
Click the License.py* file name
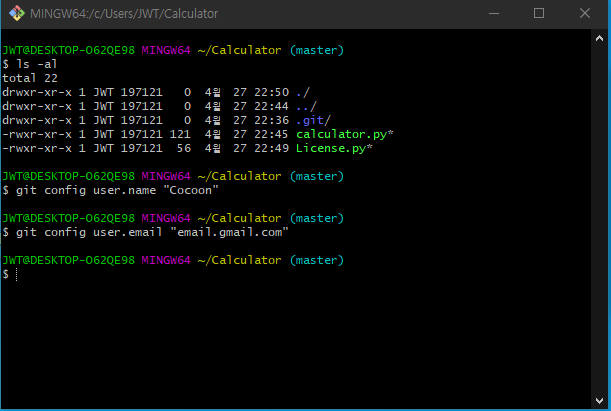[334, 148]
